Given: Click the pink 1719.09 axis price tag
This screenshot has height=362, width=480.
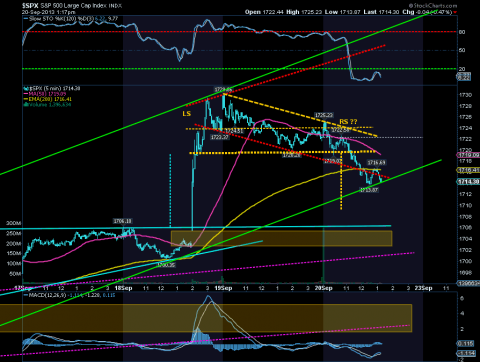Looking at the screenshot, I should [468, 155].
